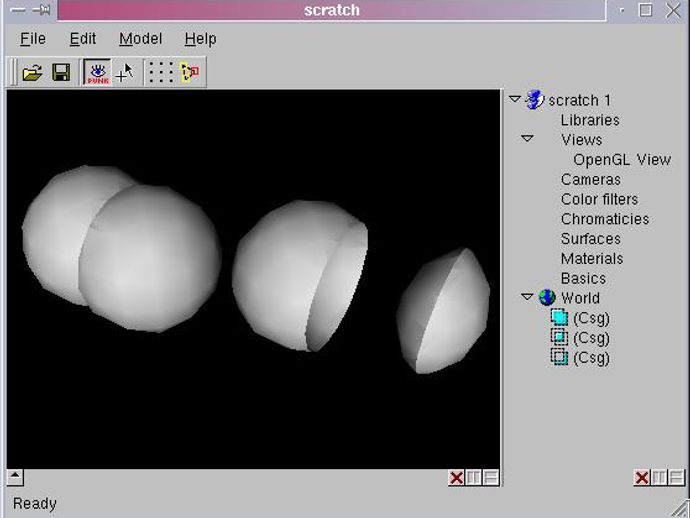The width and height of the screenshot is (690, 518).
Task: Select the crosshair pointer selection tool
Action: pos(125,73)
